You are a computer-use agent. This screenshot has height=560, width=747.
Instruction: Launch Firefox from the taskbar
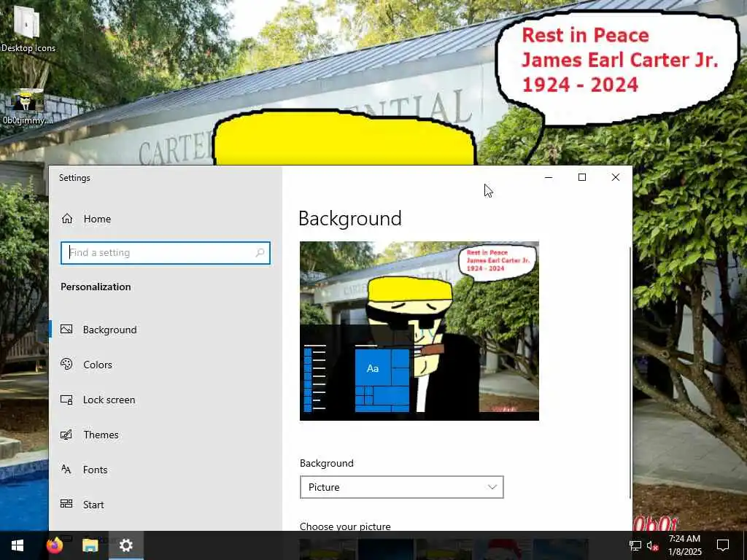(55, 545)
